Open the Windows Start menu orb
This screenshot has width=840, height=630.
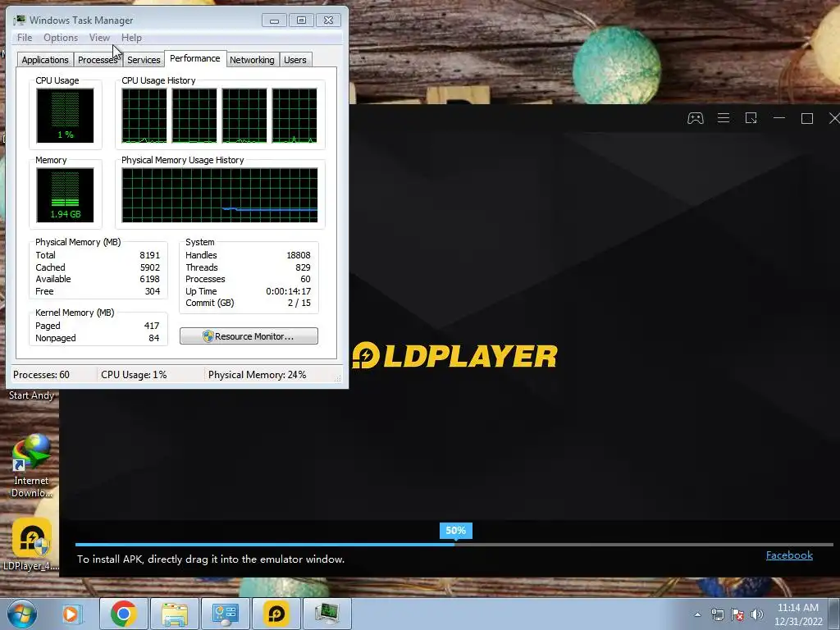click(21, 614)
